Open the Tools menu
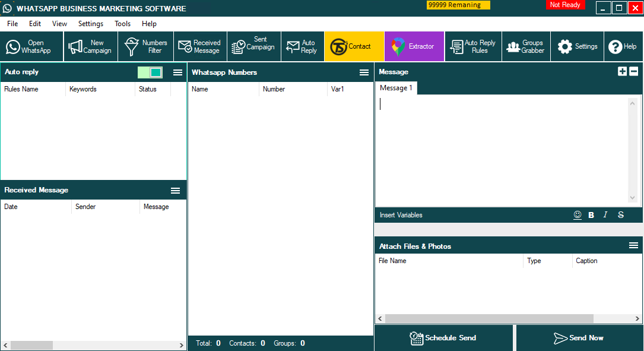 coord(122,24)
